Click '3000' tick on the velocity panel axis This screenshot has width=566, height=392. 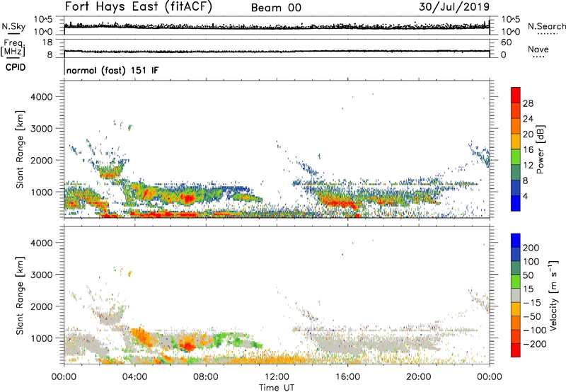[x=42, y=275]
